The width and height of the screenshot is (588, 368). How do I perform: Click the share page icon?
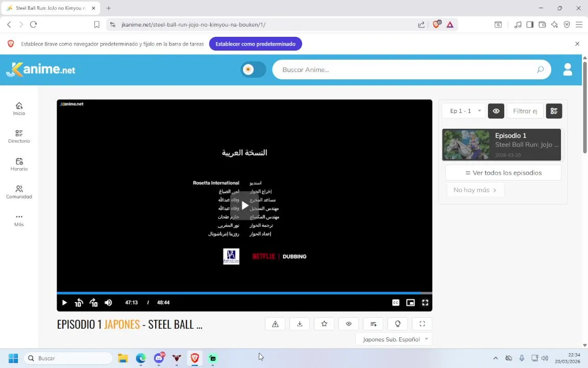point(421,25)
